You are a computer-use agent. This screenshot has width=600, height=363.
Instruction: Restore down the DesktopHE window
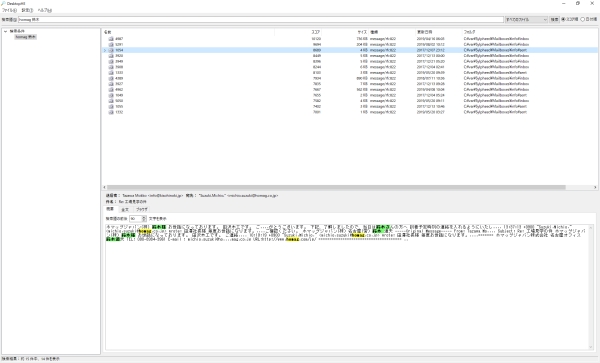(x=578, y=3)
